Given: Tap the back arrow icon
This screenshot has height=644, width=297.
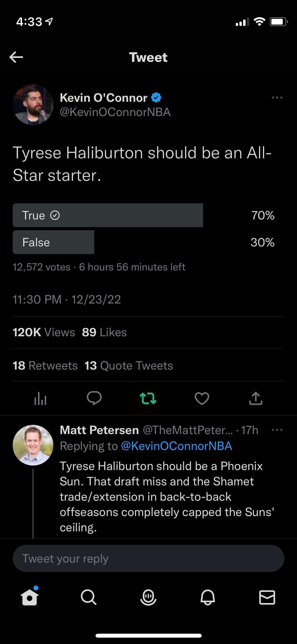Looking at the screenshot, I should point(16,57).
